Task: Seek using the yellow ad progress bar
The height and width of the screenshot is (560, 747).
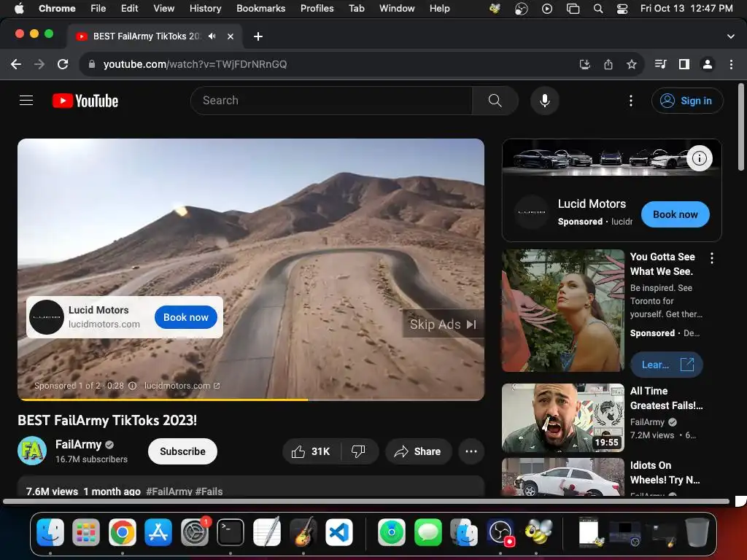Action: 251,400
